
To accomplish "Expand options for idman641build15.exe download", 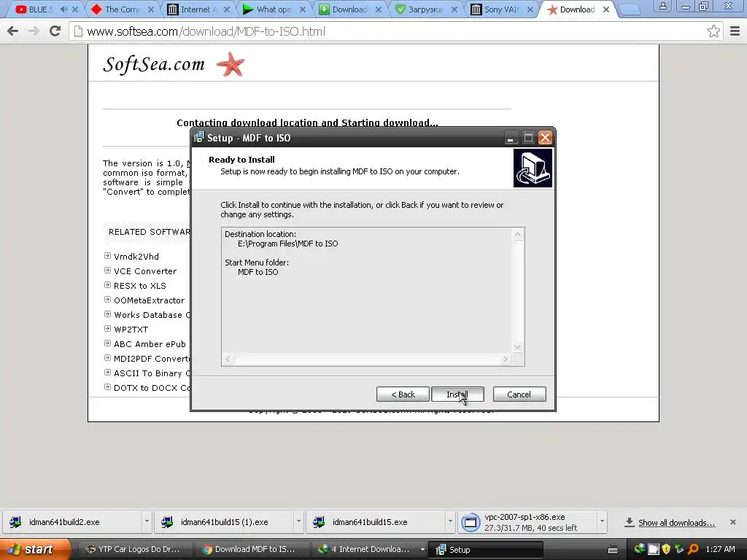I will tap(450, 521).
